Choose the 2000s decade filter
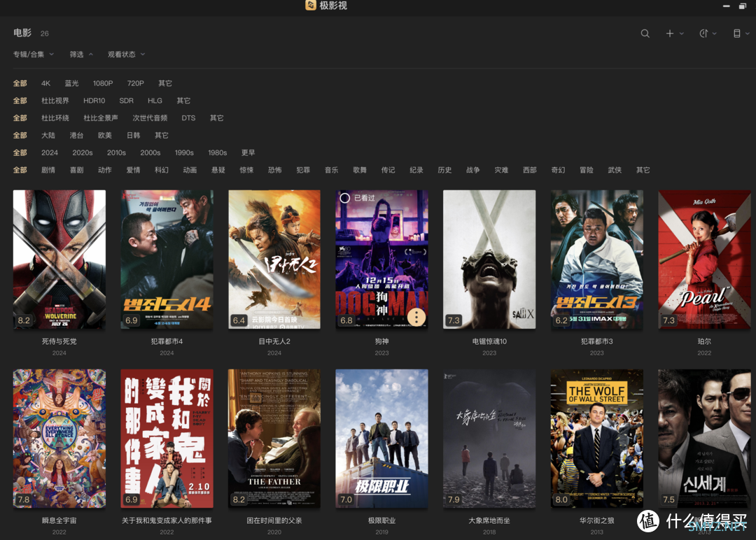Image resolution: width=756 pixels, height=540 pixels. click(150, 152)
